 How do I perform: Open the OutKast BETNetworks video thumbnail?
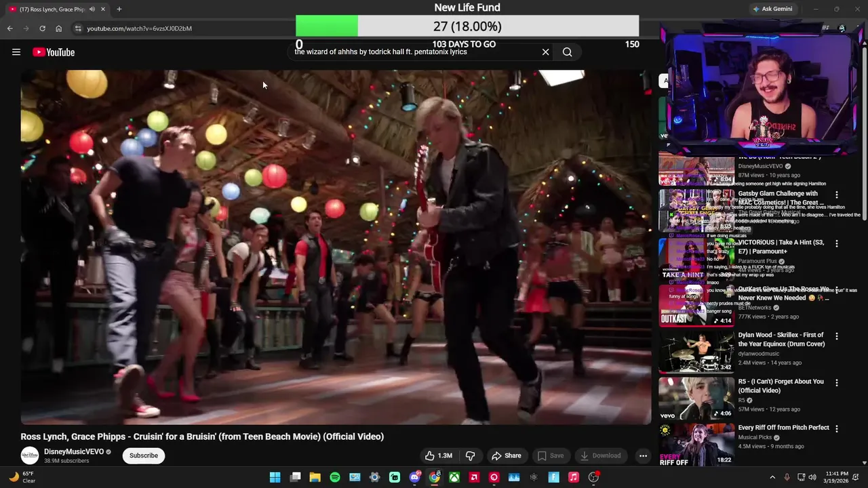696,306
